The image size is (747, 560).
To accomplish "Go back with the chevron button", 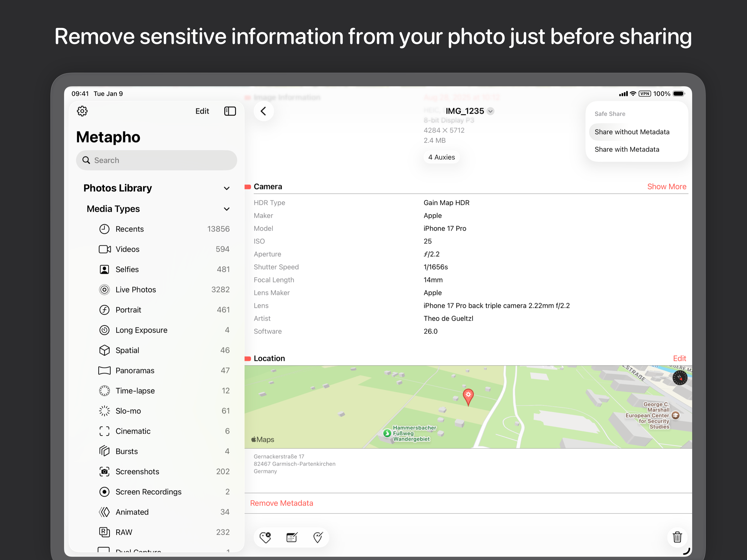I will 263,111.
